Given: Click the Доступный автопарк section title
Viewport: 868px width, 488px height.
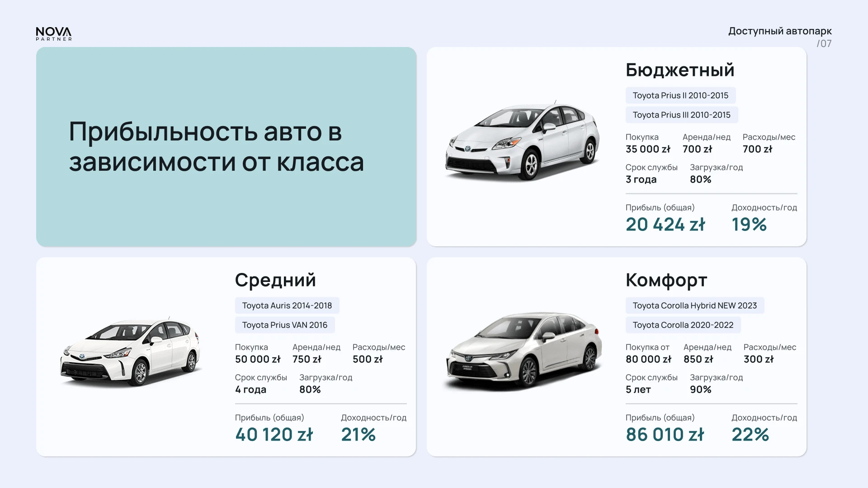Looking at the screenshot, I should [x=780, y=31].
